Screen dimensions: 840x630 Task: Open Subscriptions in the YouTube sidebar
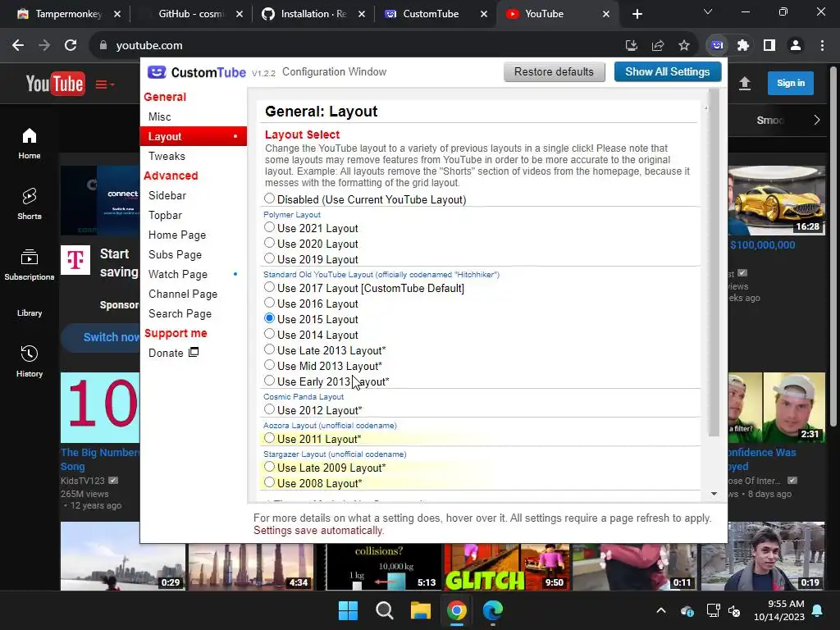[30, 265]
